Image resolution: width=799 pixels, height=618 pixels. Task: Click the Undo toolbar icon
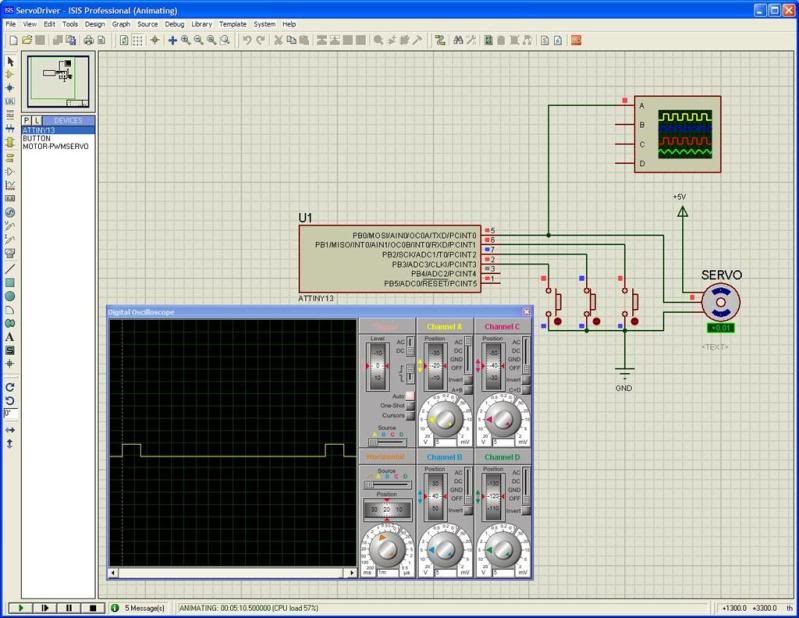point(247,40)
